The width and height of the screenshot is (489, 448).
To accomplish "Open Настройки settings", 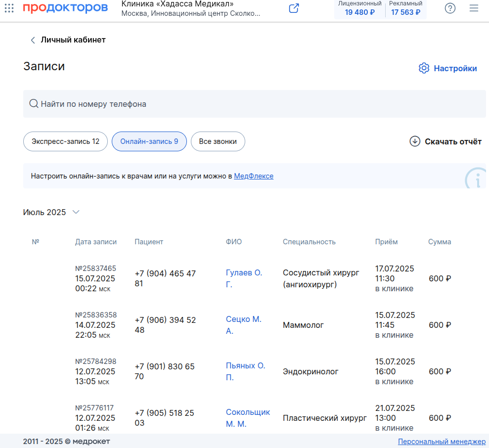I will click(x=447, y=68).
